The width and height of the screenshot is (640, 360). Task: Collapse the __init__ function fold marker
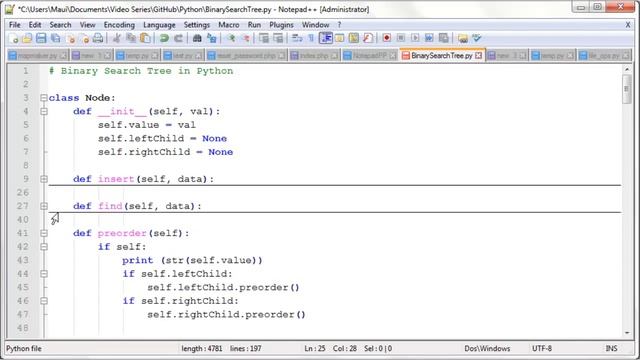44,111
